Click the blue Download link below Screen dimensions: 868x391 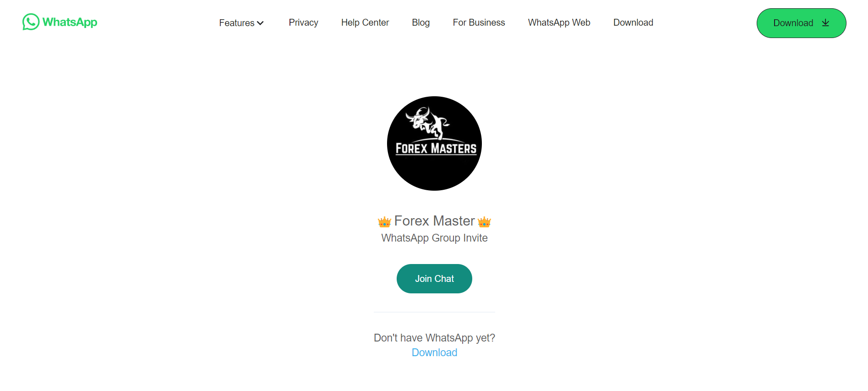434,352
